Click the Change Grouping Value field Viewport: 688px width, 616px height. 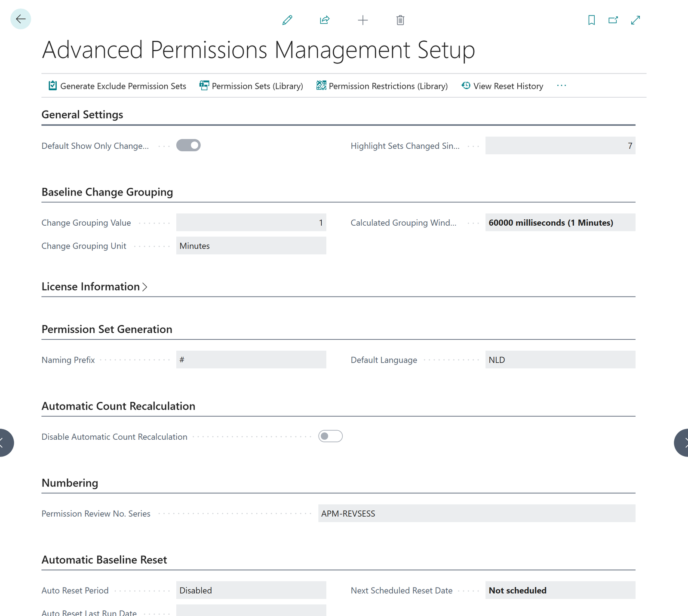pos(251,223)
